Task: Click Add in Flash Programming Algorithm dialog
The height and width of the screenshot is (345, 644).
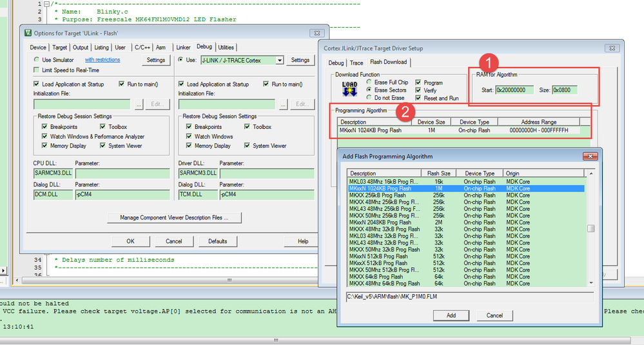Action: pyautogui.click(x=451, y=315)
